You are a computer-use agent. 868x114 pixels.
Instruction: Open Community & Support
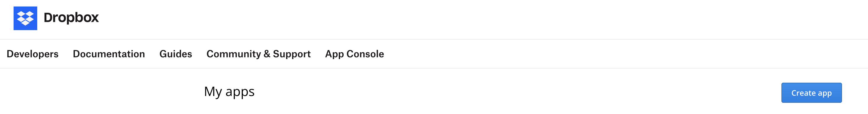pyautogui.click(x=259, y=54)
